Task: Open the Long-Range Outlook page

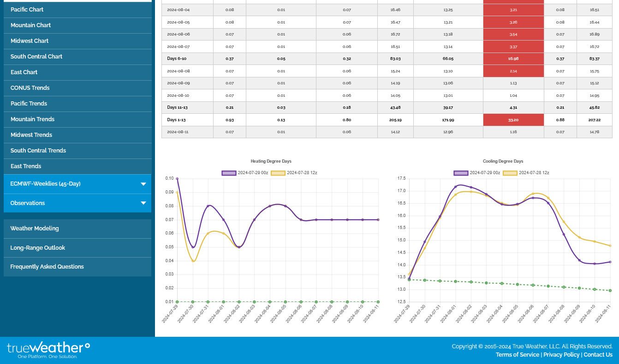Action: point(38,248)
